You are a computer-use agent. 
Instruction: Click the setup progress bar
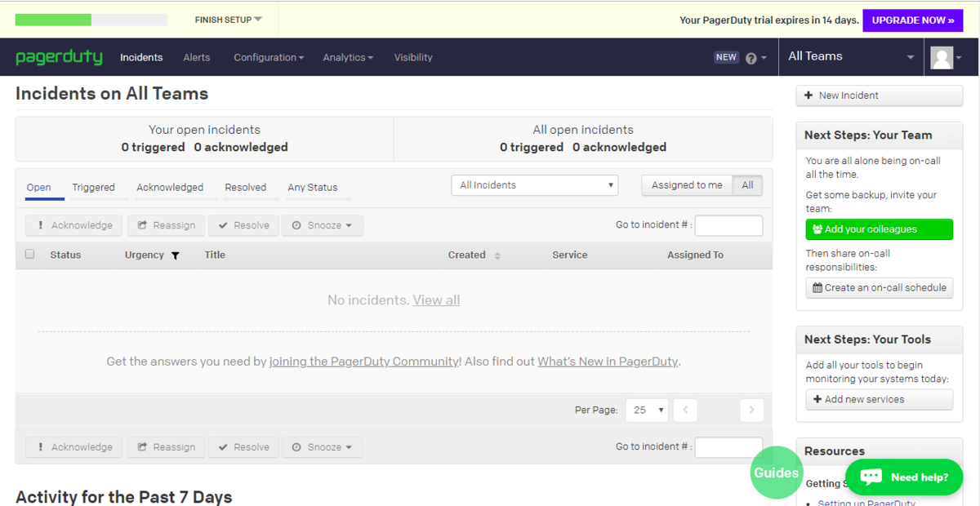[91, 20]
